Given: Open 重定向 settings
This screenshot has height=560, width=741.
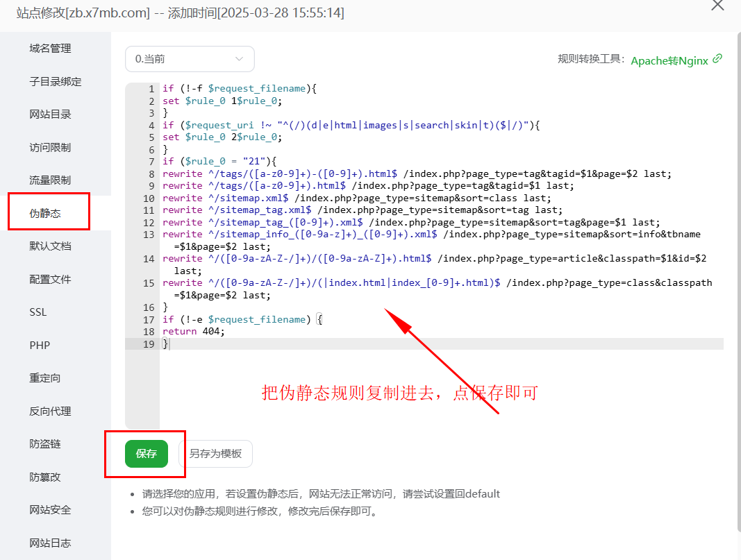Looking at the screenshot, I should pyautogui.click(x=45, y=378).
